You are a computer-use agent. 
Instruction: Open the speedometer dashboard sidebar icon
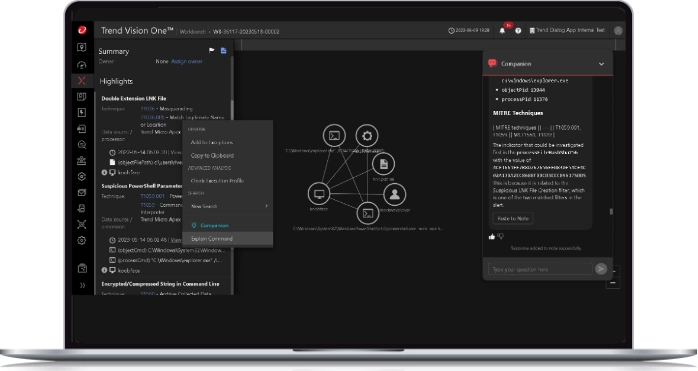[x=81, y=65]
